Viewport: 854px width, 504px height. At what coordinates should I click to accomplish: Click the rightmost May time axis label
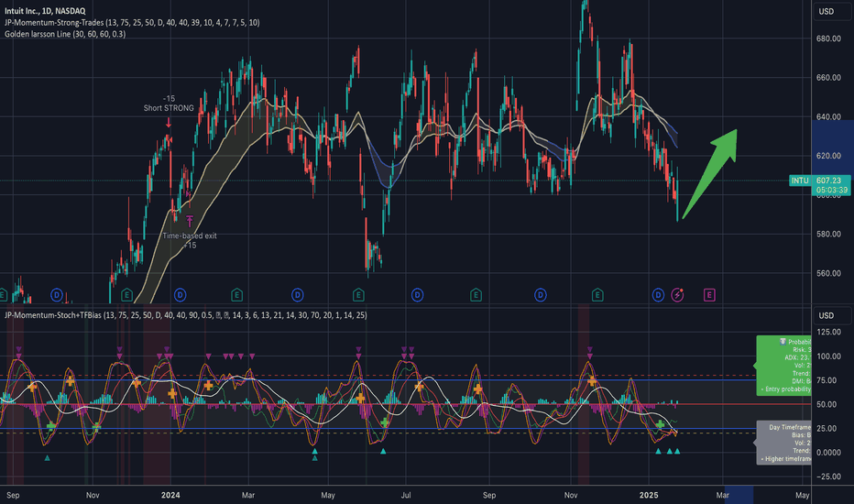[803, 495]
